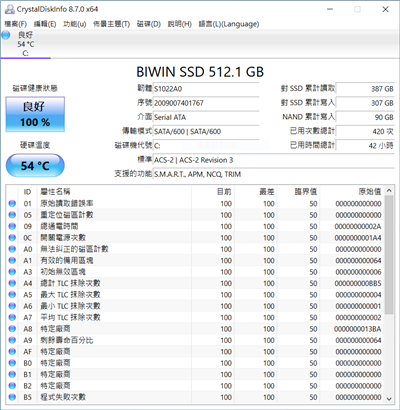Viewport: 400px width, 410px height.
Task: Open the 編輯(E) menu
Action: point(45,24)
